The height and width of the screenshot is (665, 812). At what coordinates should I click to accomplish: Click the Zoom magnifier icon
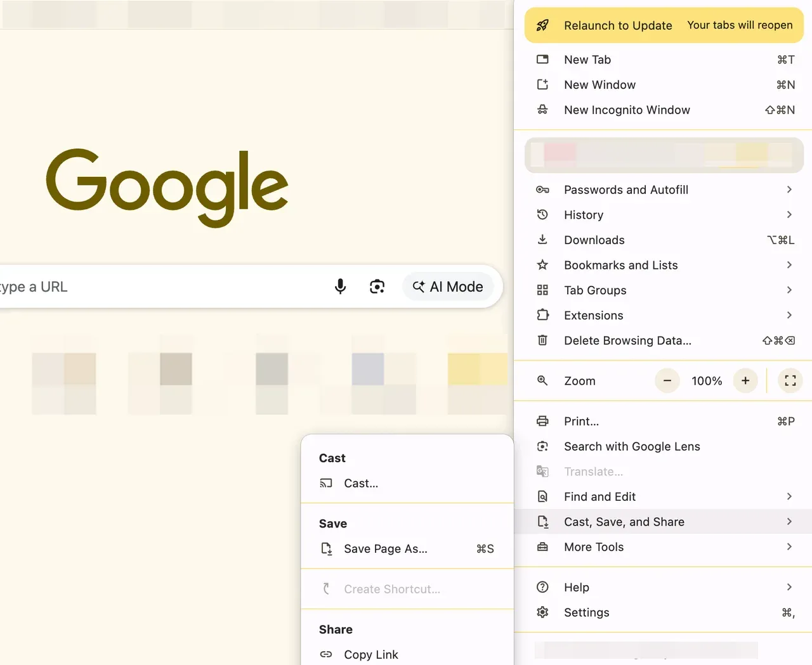point(542,380)
